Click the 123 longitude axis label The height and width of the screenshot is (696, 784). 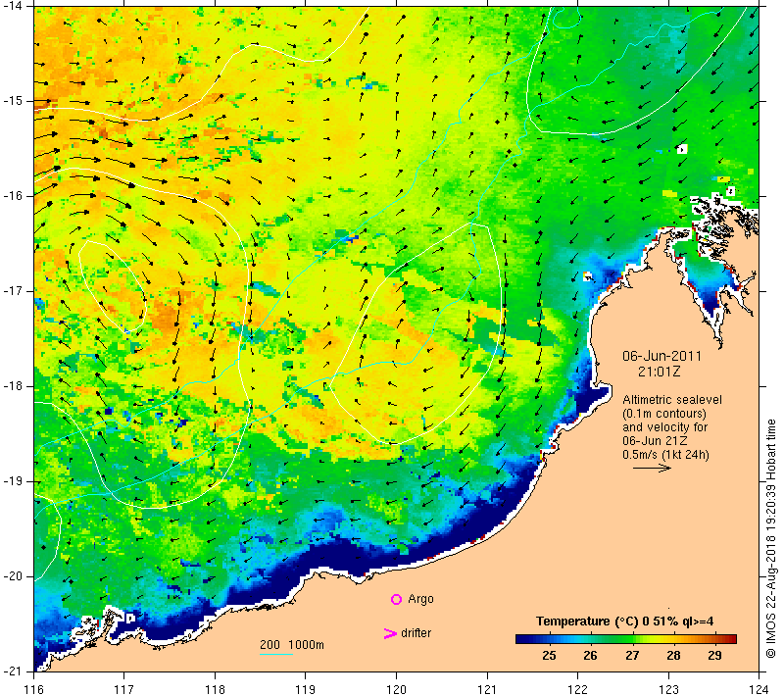pos(668,689)
